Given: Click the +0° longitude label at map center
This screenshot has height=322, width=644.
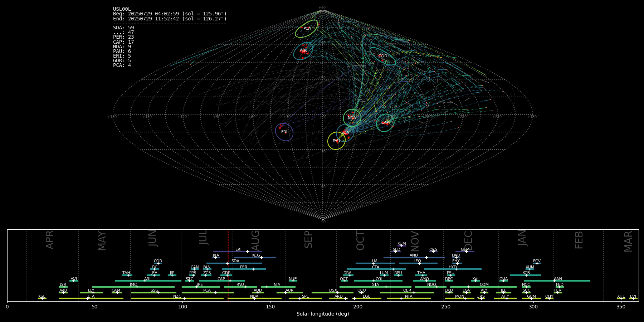Looking at the screenshot, I should pyautogui.click(x=322, y=117).
